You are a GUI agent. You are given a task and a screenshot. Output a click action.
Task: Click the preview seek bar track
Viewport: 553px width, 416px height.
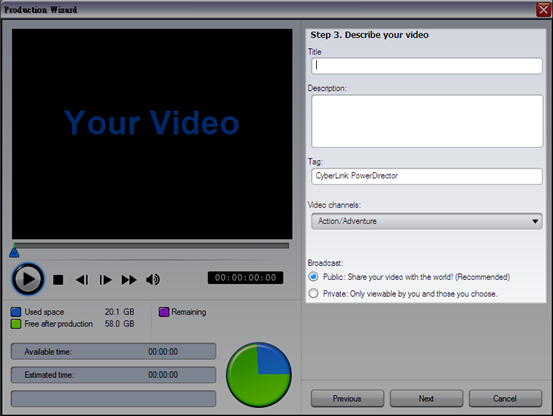pos(151,245)
